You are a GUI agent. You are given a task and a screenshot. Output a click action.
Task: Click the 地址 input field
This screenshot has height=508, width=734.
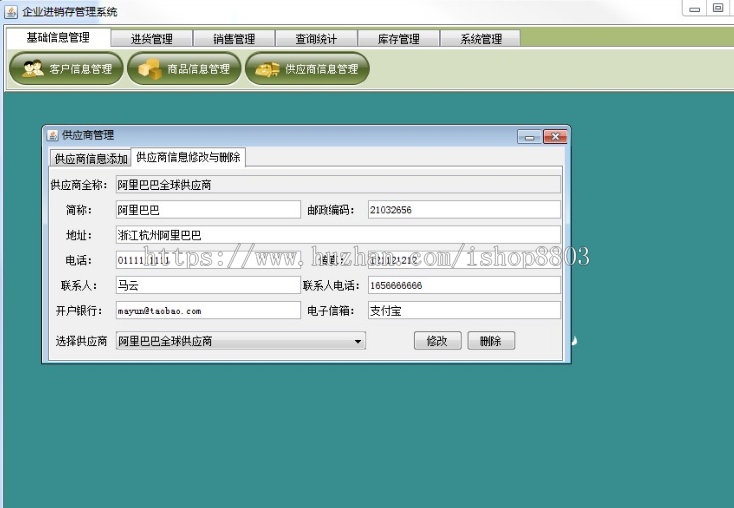pos(338,235)
